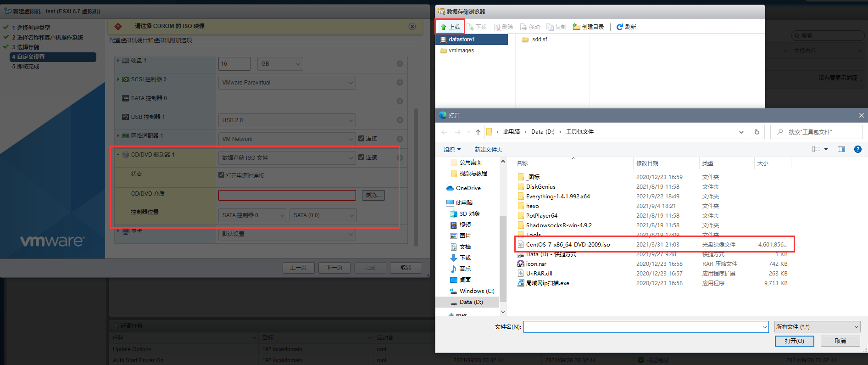Image resolution: width=868 pixels, height=365 pixels.
Task: Open the USB 2.0 version dropdown
Action: tap(287, 120)
